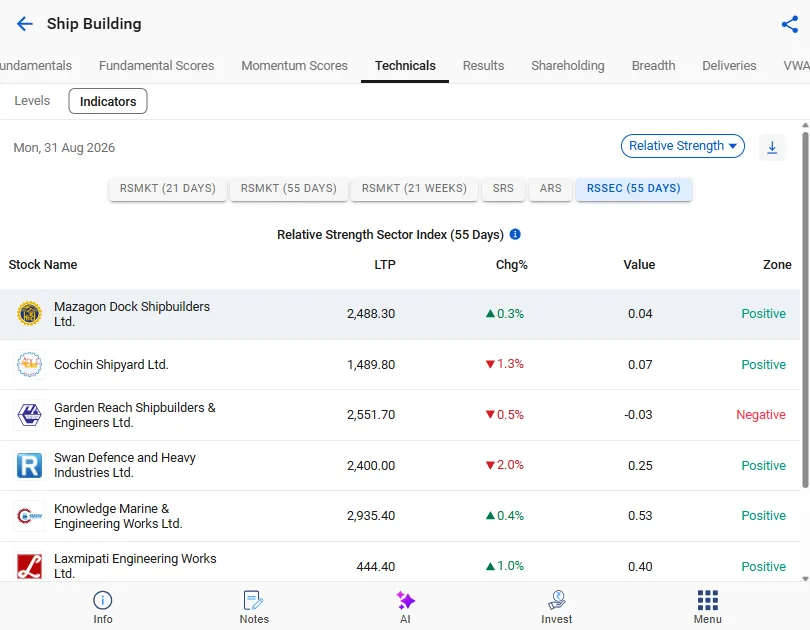
Task: Sort by Zone column header
Action: coord(777,264)
